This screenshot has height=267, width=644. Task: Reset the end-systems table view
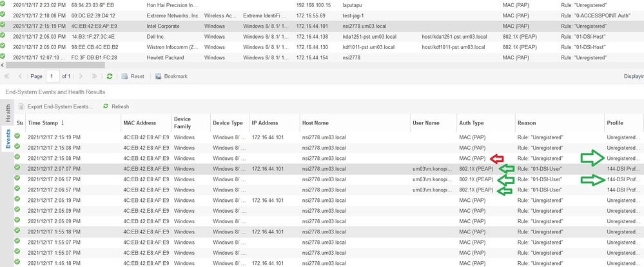point(132,76)
